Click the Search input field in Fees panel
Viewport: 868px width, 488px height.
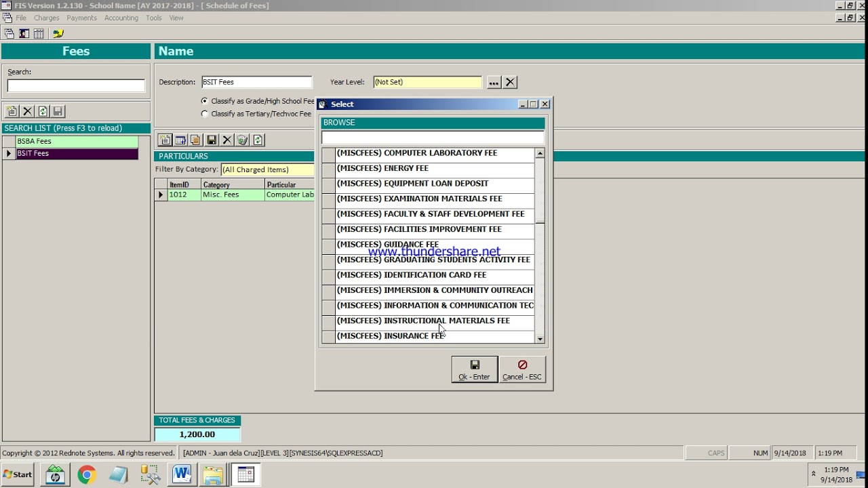(76, 85)
